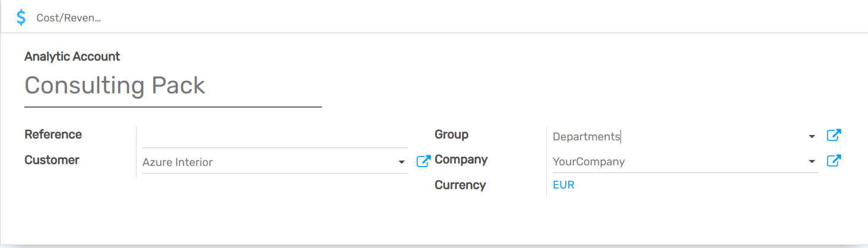Screen dimensions: 868x248
Task: Click the Consulting Pack account name field
Action: point(172,86)
